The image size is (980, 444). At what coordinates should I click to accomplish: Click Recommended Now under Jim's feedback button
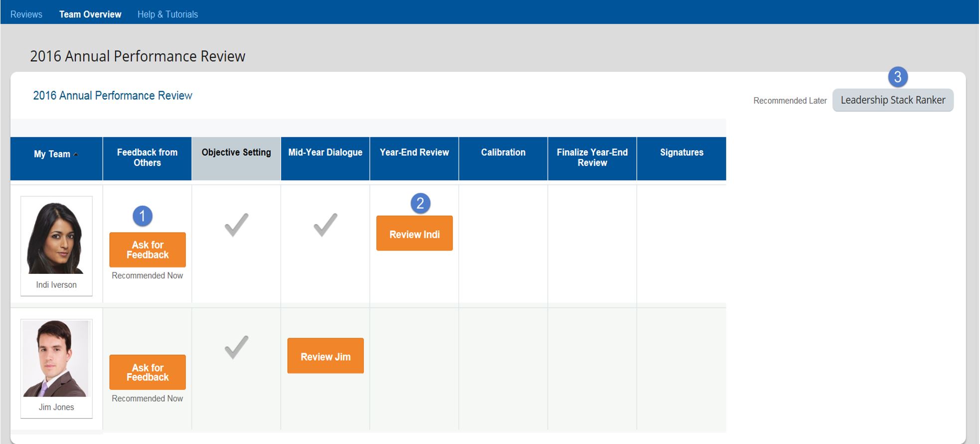(148, 398)
